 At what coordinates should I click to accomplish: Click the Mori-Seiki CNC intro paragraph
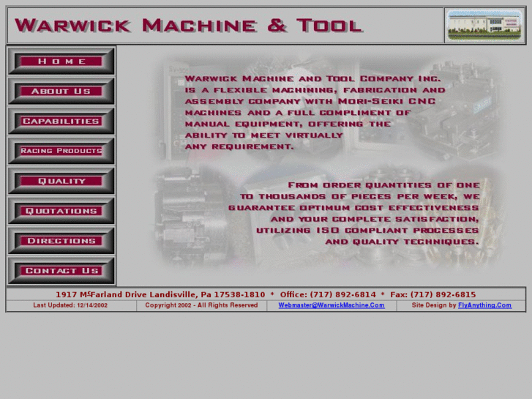click(x=315, y=113)
